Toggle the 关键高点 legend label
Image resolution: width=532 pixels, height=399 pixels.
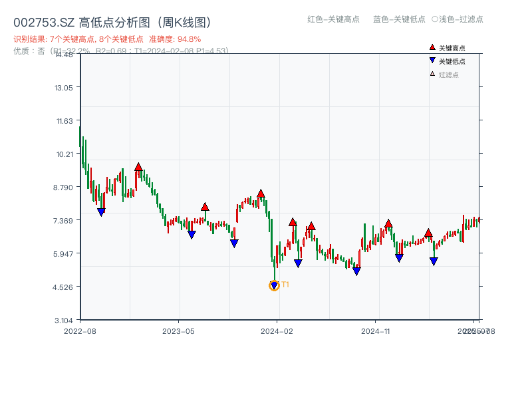pos(452,49)
